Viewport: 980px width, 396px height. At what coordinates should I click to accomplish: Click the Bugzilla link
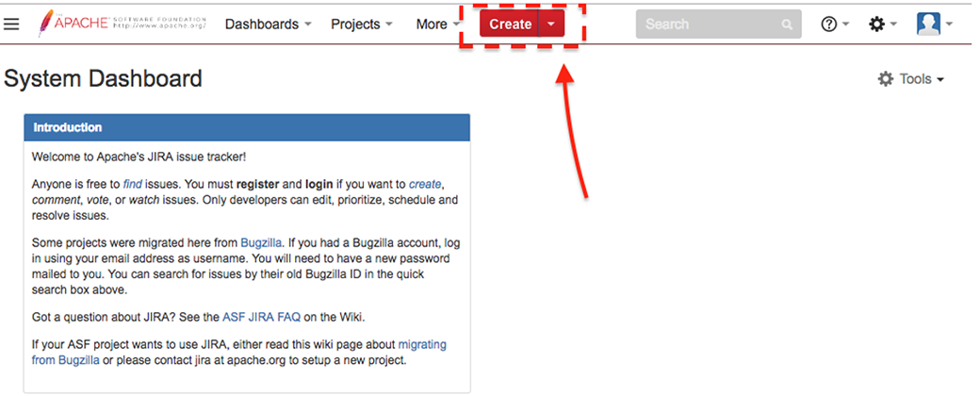261,242
